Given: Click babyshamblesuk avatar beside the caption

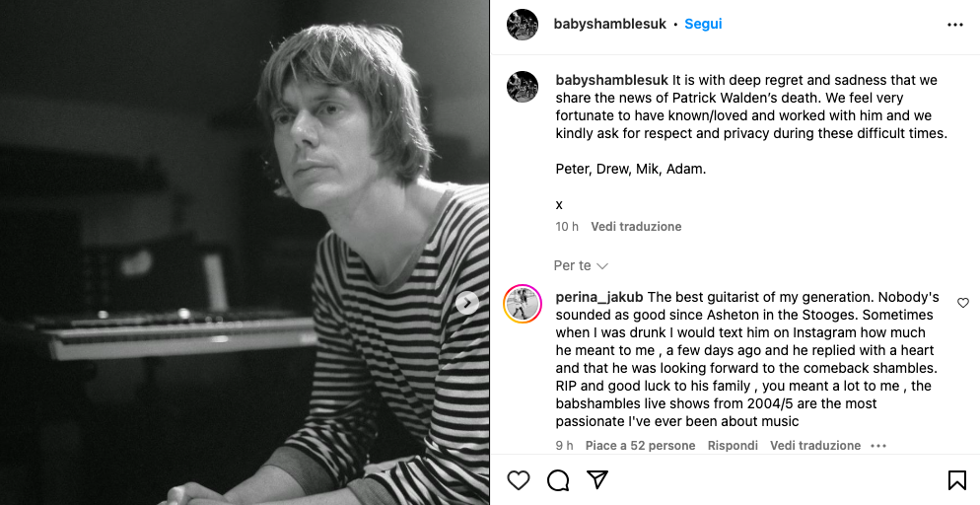Looking at the screenshot, I should pyautogui.click(x=523, y=87).
